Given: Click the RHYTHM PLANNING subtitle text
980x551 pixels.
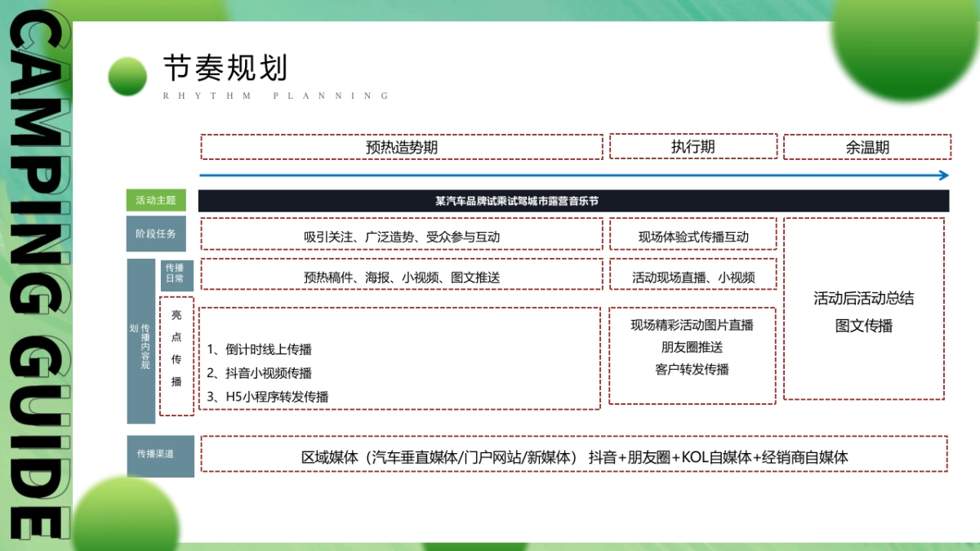Looking at the screenshot, I should 276,96.
